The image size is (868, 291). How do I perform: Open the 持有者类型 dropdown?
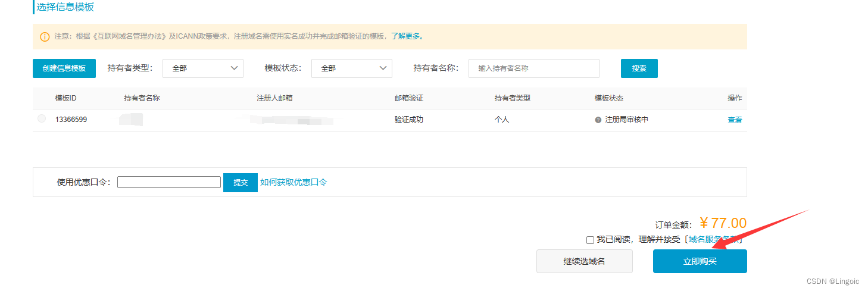tap(203, 68)
